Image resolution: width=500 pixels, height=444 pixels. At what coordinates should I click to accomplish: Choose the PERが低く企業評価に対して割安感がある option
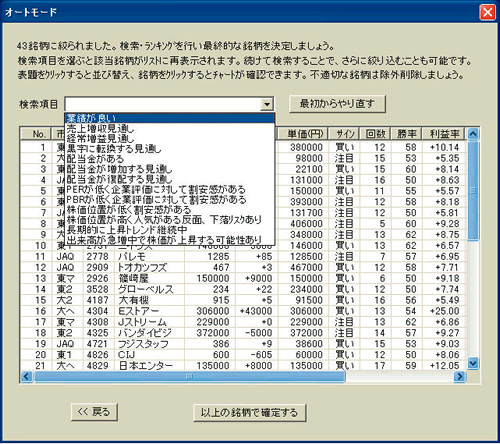tap(169, 189)
